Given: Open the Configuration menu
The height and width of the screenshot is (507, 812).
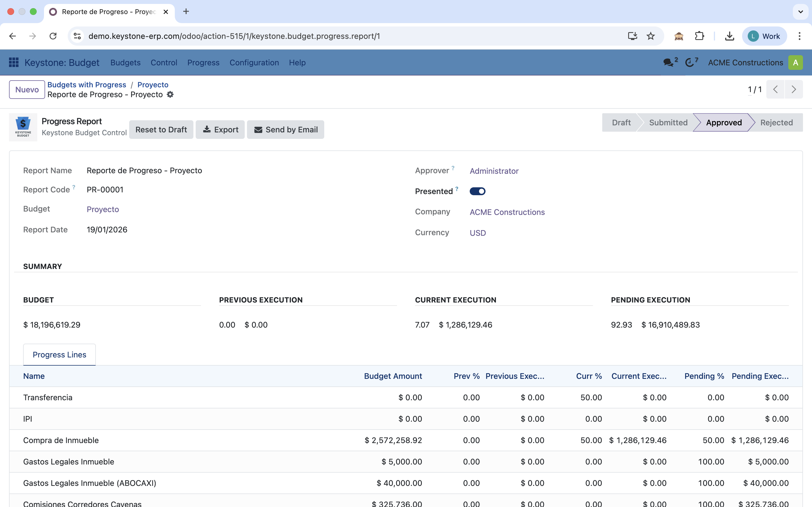Looking at the screenshot, I should tap(254, 62).
